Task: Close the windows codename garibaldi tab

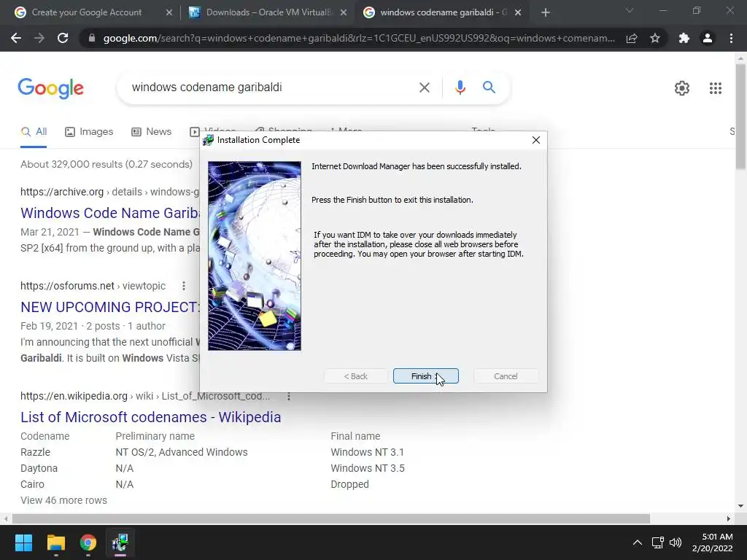Action: click(518, 12)
